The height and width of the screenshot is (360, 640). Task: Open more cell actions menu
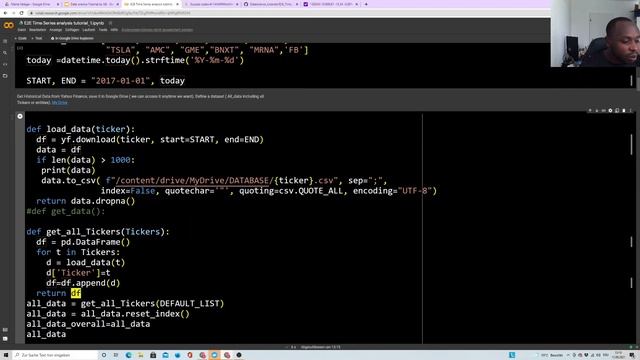pyautogui.click(x=630, y=111)
